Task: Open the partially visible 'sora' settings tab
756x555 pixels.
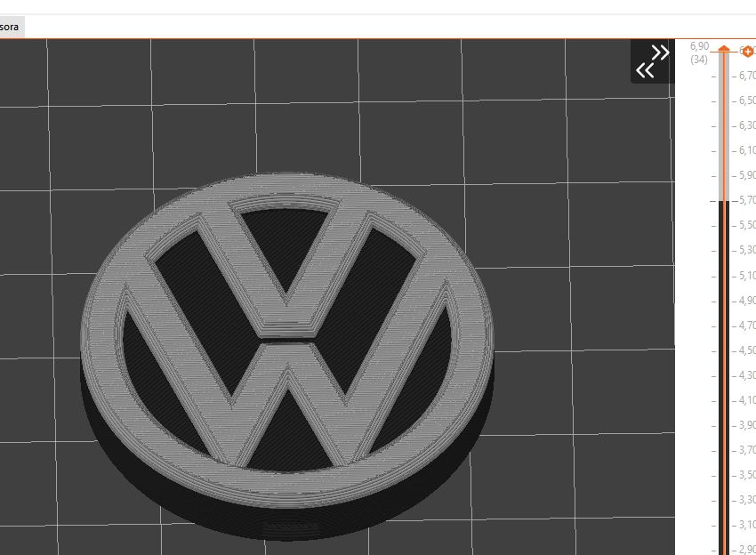Action: click(11, 27)
